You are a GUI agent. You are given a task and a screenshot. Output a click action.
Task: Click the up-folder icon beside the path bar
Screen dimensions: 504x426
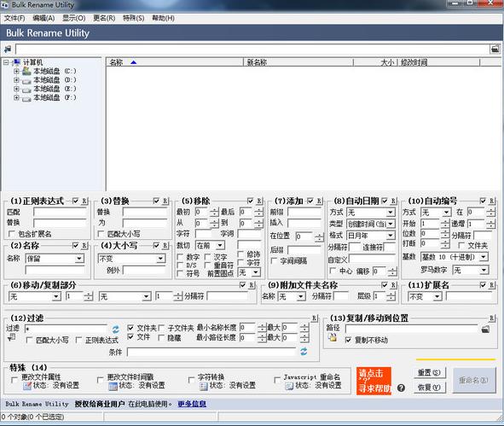tap(8, 50)
